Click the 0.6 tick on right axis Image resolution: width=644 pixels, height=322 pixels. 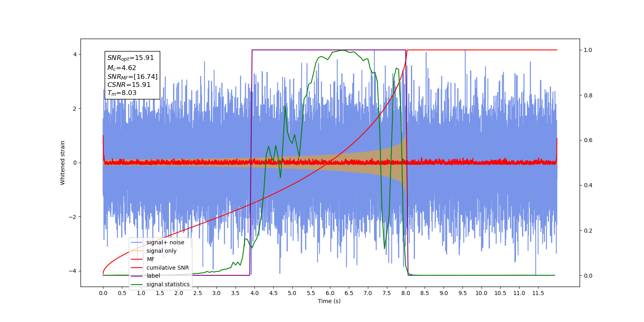(x=588, y=140)
